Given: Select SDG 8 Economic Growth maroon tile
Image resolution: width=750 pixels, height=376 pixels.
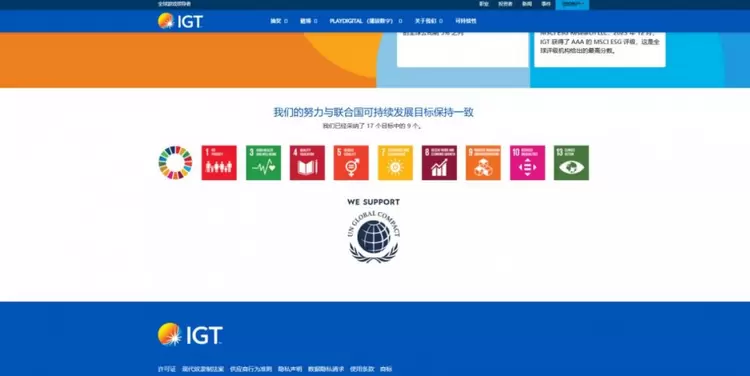Looking at the screenshot, I should coord(439,163).
